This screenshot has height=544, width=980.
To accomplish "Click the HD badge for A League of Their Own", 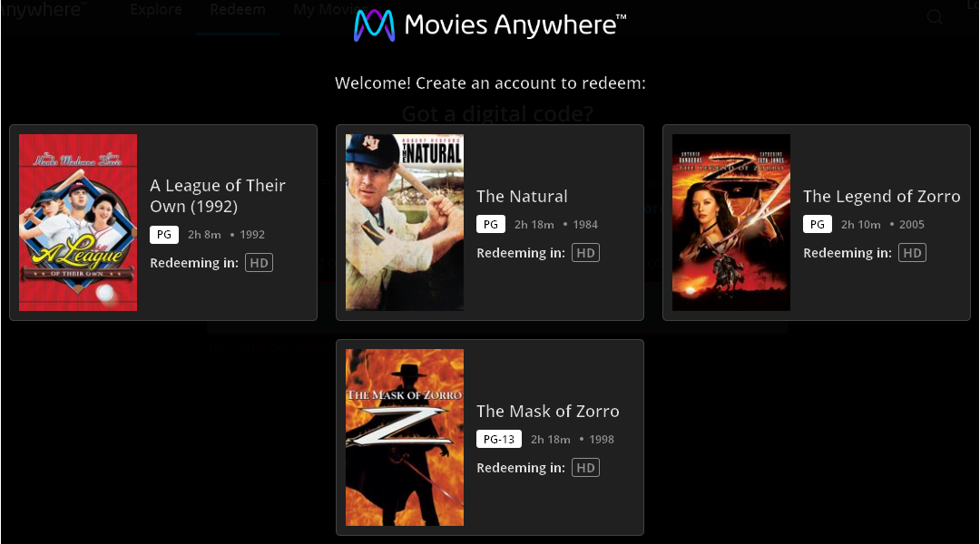I will tap(259, 263).
